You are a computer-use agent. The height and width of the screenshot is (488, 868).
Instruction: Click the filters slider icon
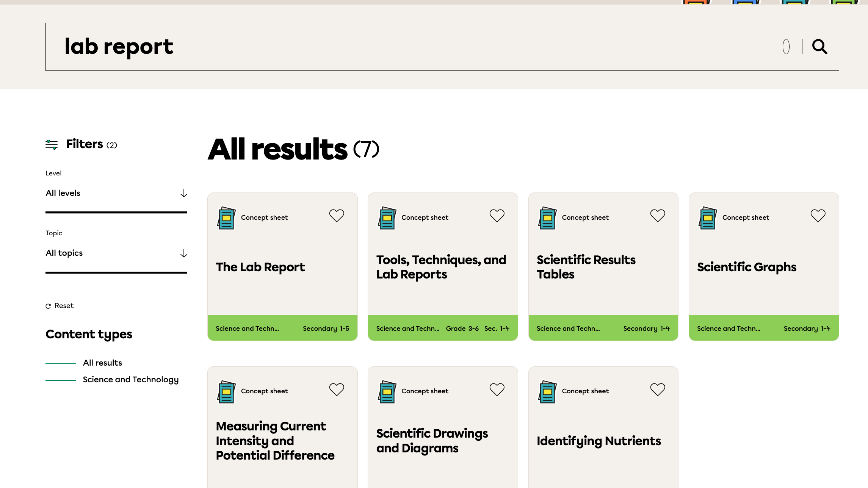coord(52,144)
